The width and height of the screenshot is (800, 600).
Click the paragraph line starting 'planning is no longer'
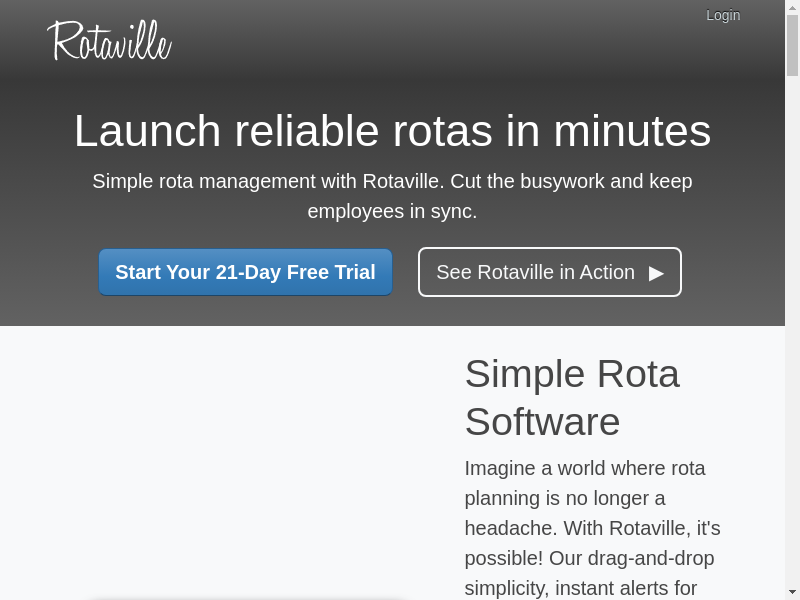coord(564,498)
